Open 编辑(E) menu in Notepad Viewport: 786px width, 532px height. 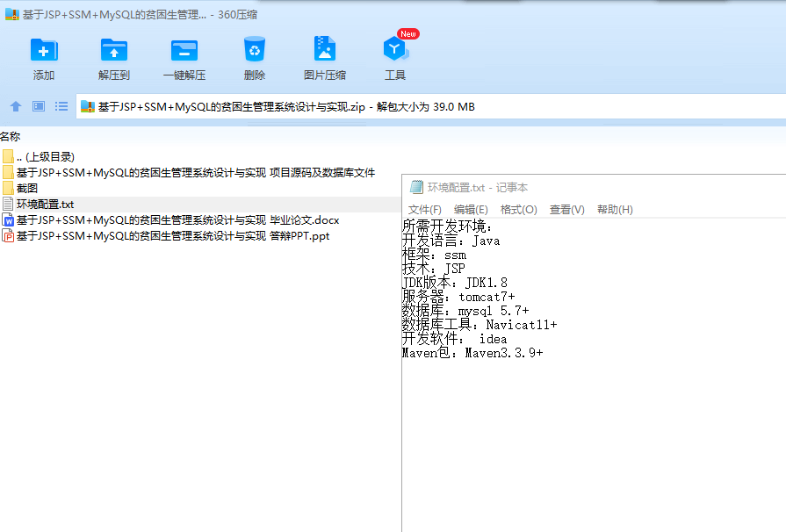[x=471, y=210]
